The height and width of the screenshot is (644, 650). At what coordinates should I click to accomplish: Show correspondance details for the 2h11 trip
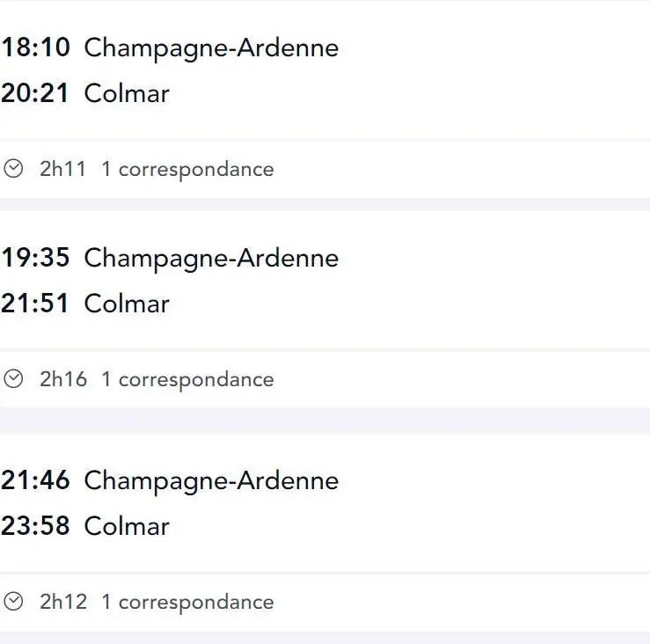coord(187,170)
